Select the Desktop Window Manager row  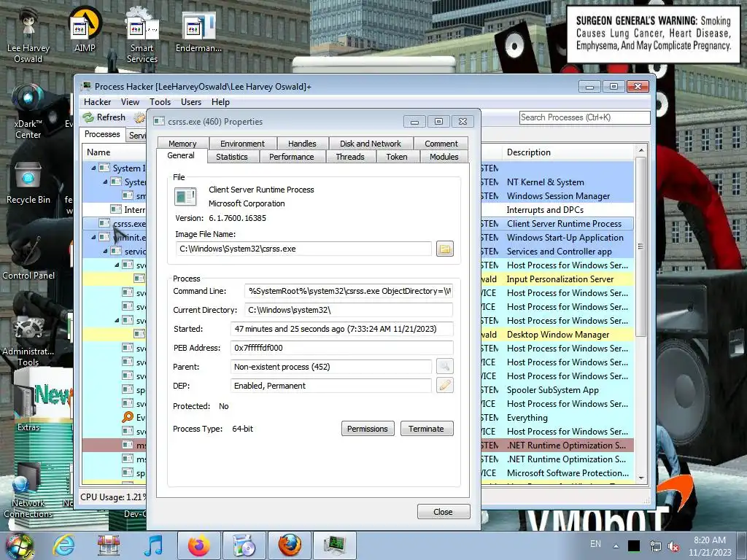(558, 334)
